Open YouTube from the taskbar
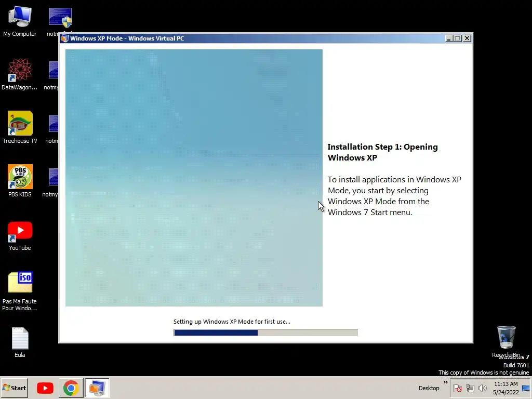 45,388
